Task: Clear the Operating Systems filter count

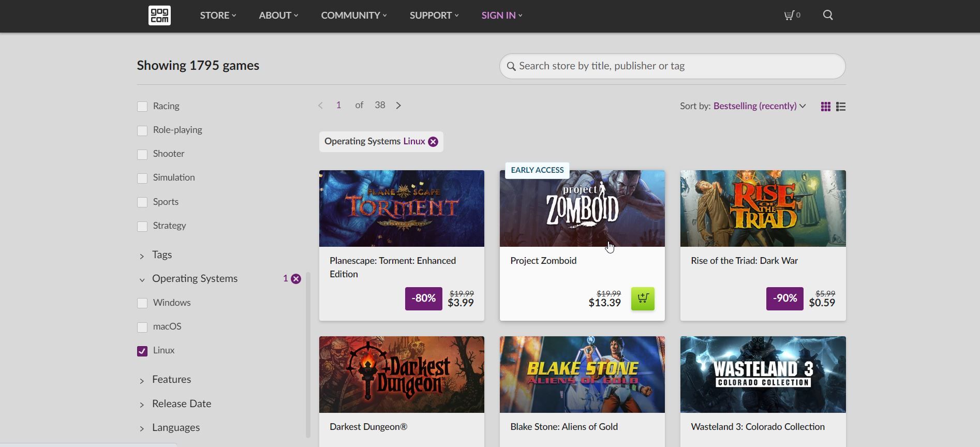Action: point(296,279)
